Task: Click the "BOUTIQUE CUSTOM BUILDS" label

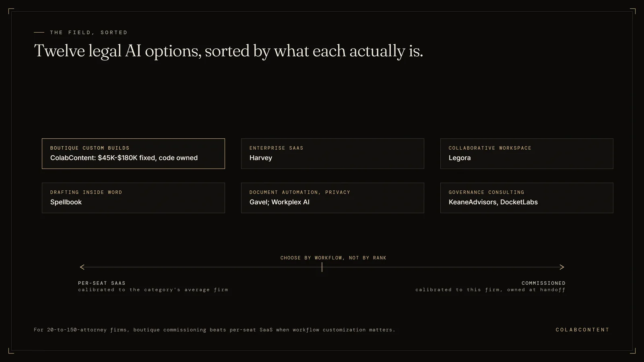Action: click(x=90, y=148)
